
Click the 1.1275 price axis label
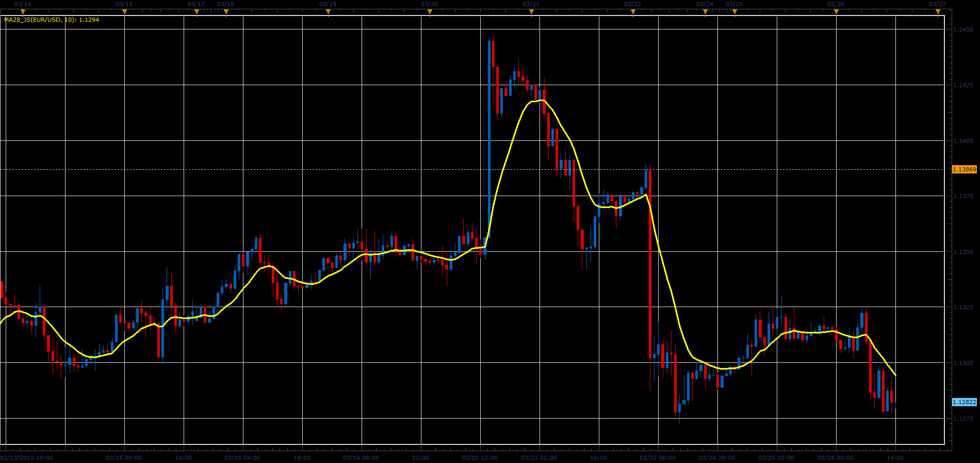963,419
